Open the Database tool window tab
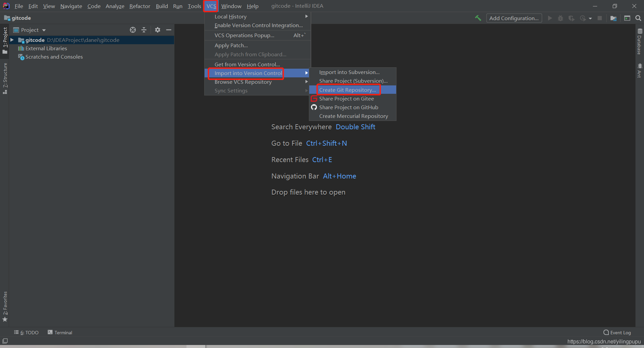Viewport: 644px width, 348px height. (x=640, y=42)
